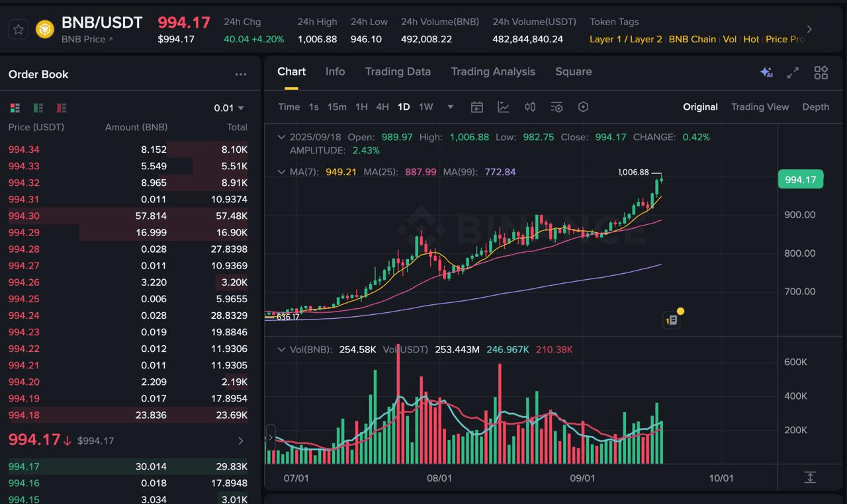Click the MA(99) 772.84 value
Image resolution: width=847 pixels, height=504 pixels.
(500, 172)
